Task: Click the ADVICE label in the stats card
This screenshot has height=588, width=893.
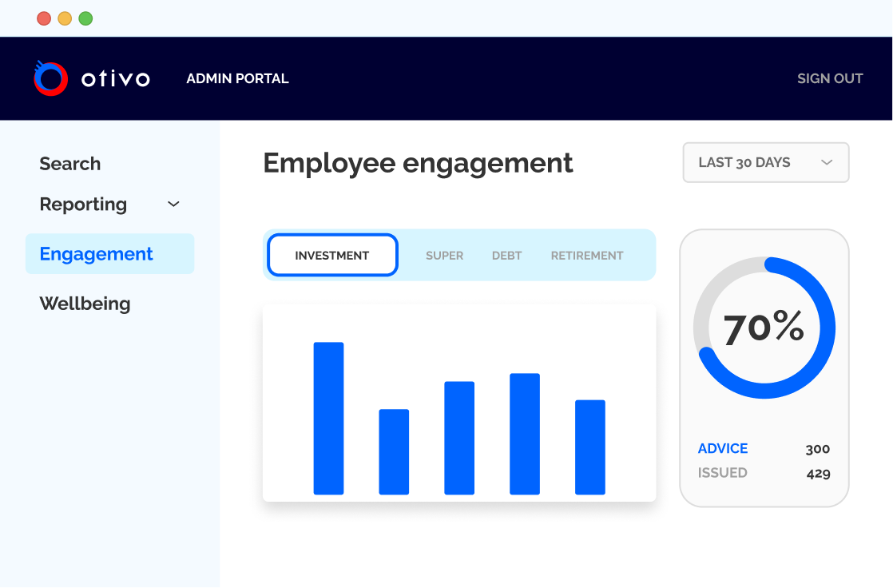Action: tap(722, 448)
